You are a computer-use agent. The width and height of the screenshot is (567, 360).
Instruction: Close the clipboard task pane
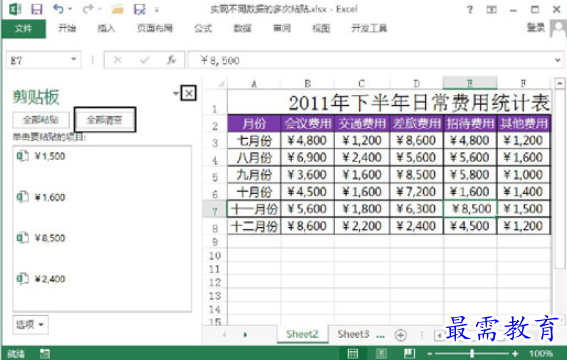189,93
